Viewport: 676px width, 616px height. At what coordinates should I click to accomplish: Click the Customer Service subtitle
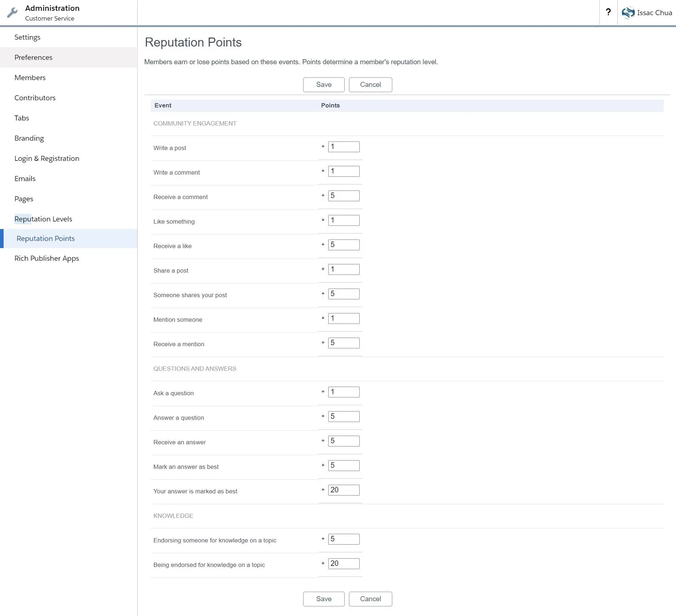pyautogui.click(x=49, y=18)
